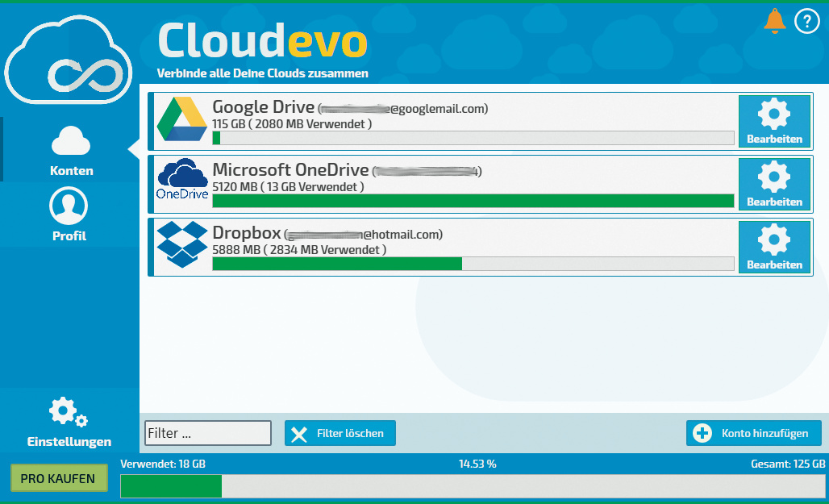829x504 pixels.
Task: Click the PRO KAUFEN button
Action: coord(59,478)
